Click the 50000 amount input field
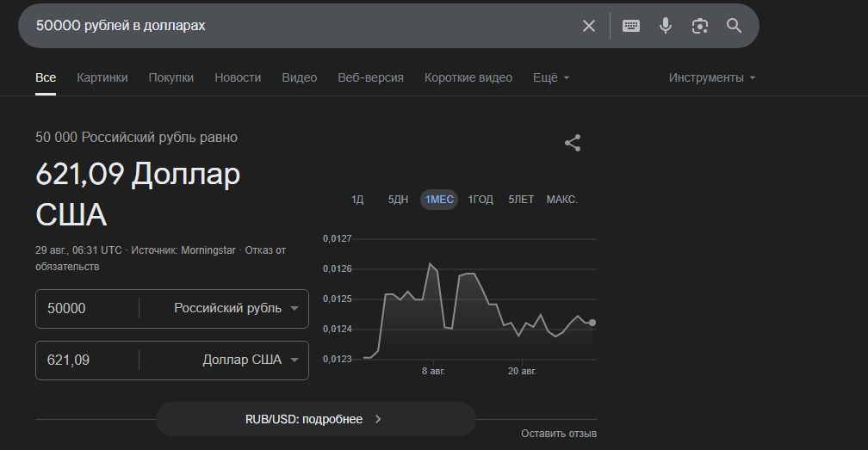 (86, 308)
